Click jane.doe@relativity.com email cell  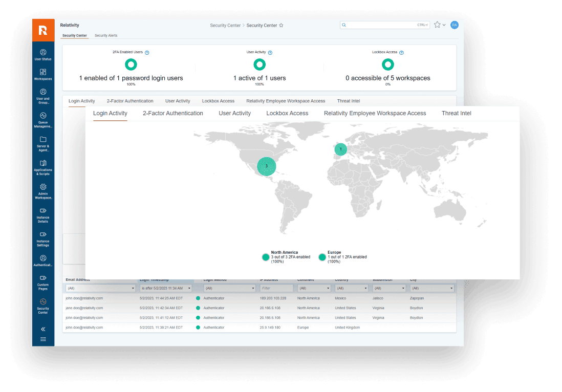click(84, 308)
